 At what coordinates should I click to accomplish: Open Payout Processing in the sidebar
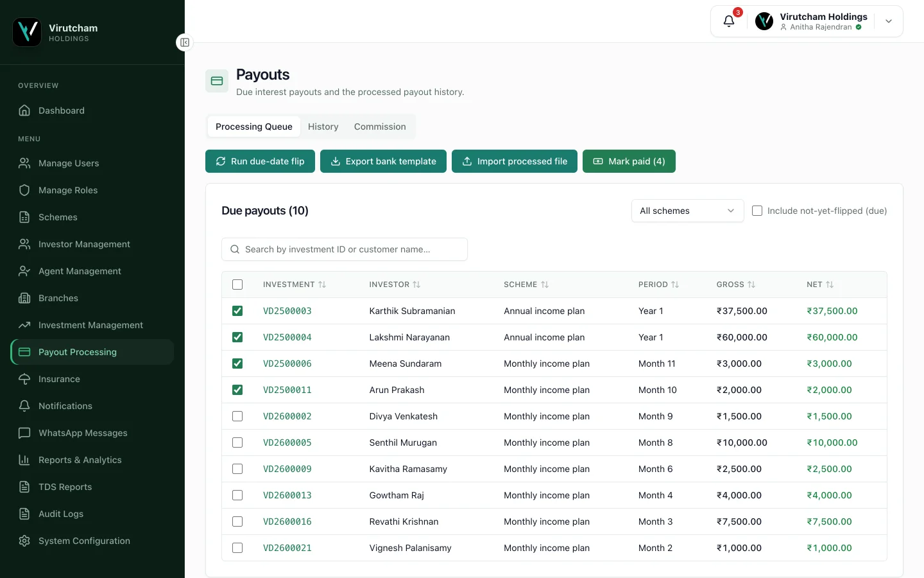tap(92, 352)
